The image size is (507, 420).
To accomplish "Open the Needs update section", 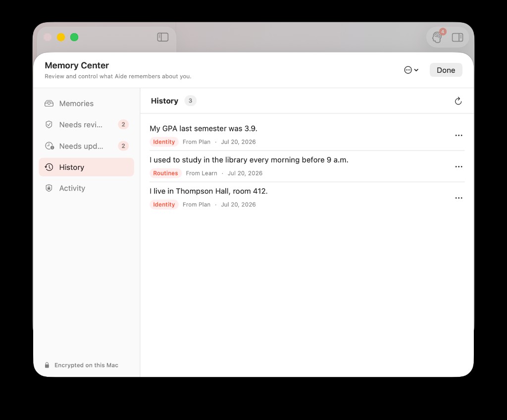I will 86,146.
